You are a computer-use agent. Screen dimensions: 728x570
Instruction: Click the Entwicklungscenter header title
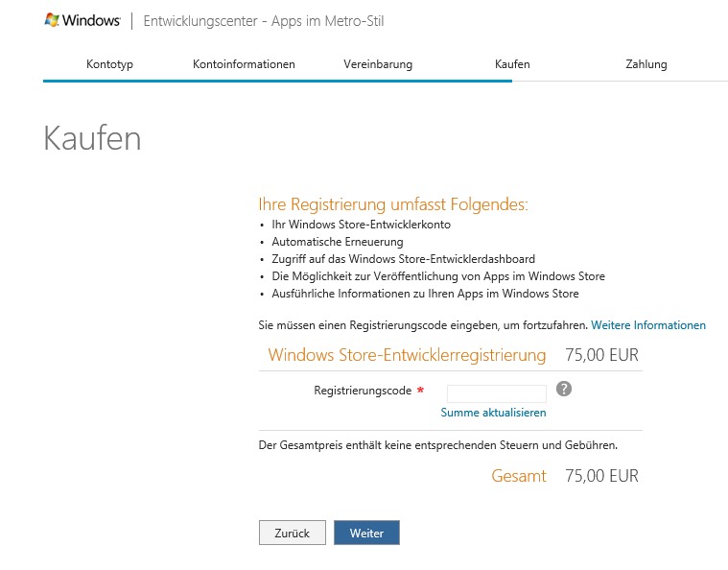pyautogui.click(x=263, y=21)
